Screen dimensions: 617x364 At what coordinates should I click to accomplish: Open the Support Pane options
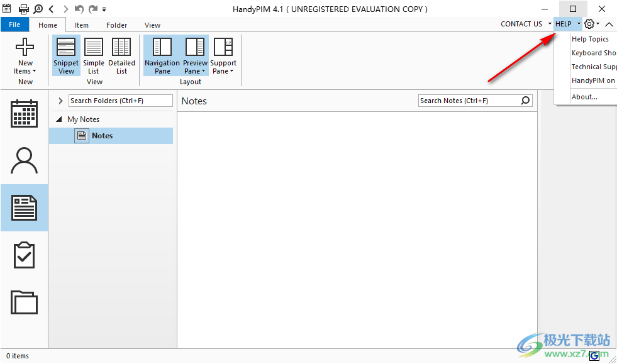coord(223,55)
